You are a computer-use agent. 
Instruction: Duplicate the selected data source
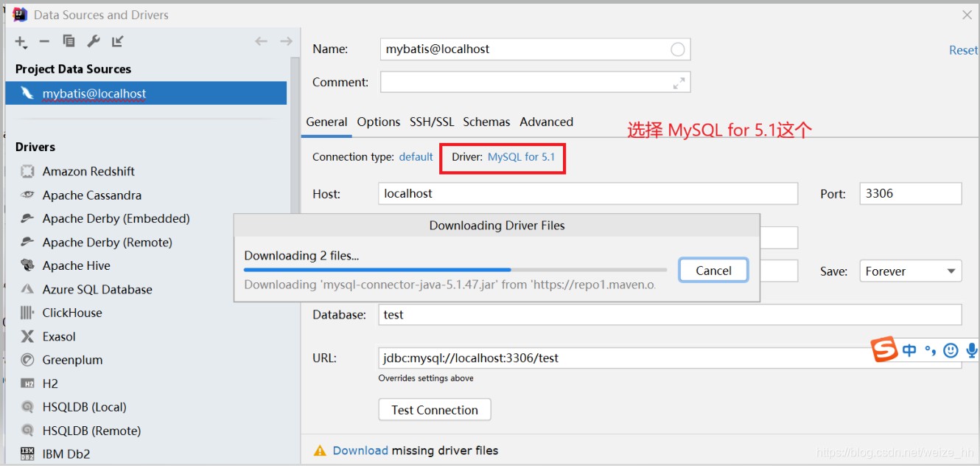tap(69, 41)
